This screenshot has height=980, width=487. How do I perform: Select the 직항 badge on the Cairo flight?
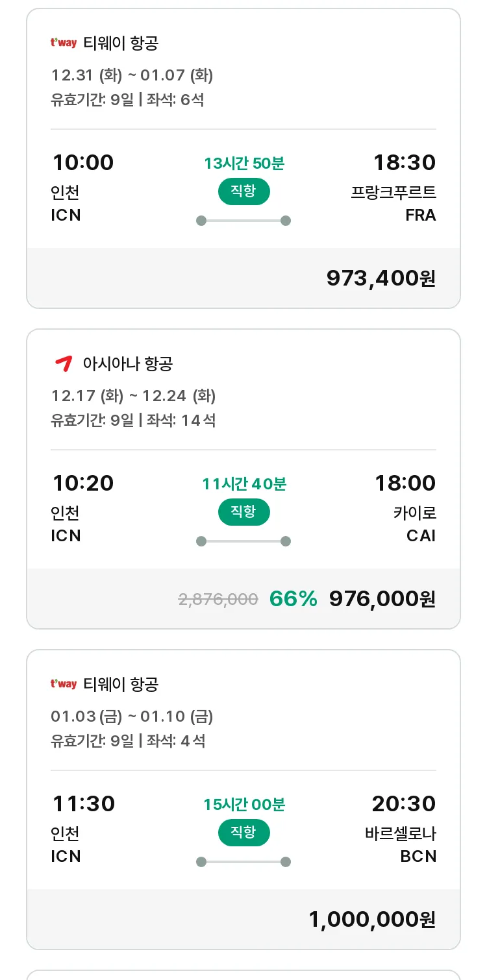click(243, 512)
